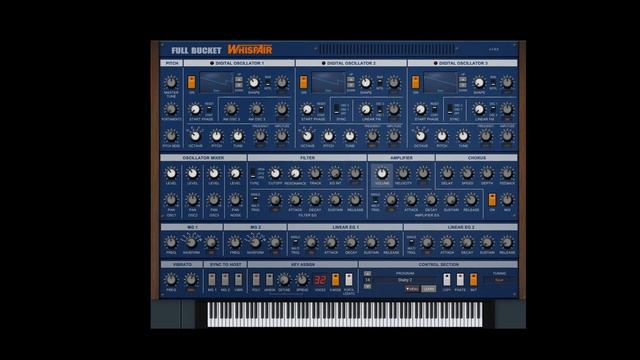
Task: Toggle Sync to Host MG 1 switch
Action: coord(212,280)
